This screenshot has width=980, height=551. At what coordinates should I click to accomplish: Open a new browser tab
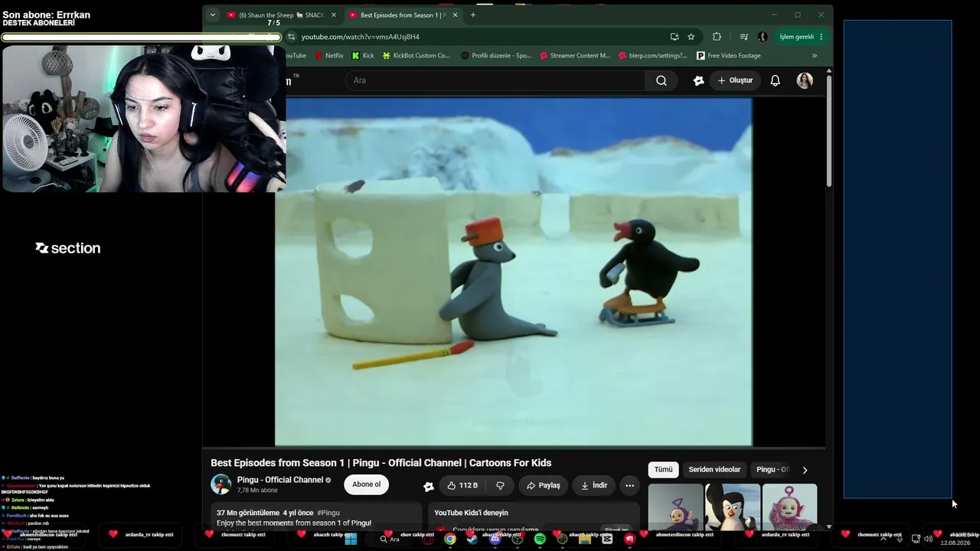coord(472,15)
